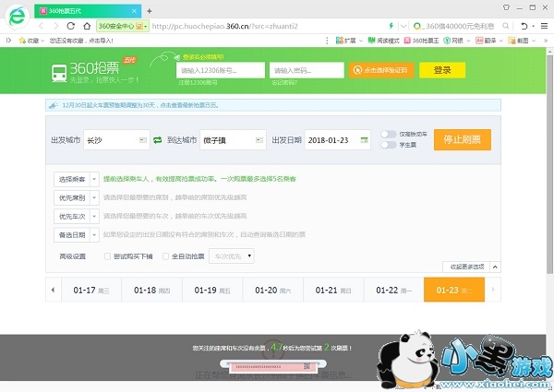Click the lightning speed mode icon

point(391,26)
